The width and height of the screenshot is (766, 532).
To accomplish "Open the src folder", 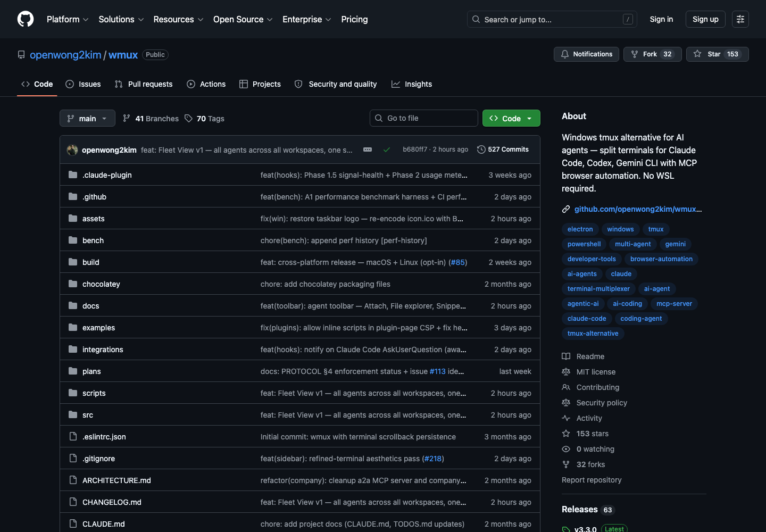I will click(x=88, y=414).
